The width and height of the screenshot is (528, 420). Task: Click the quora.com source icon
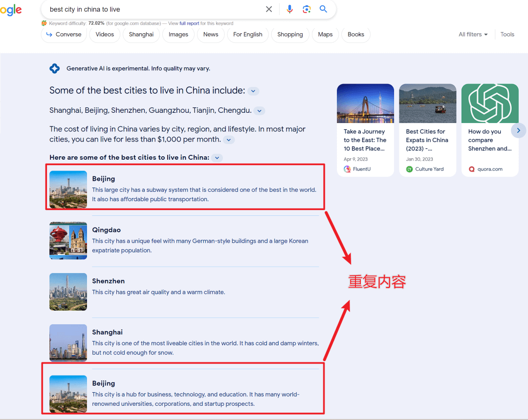472,169
